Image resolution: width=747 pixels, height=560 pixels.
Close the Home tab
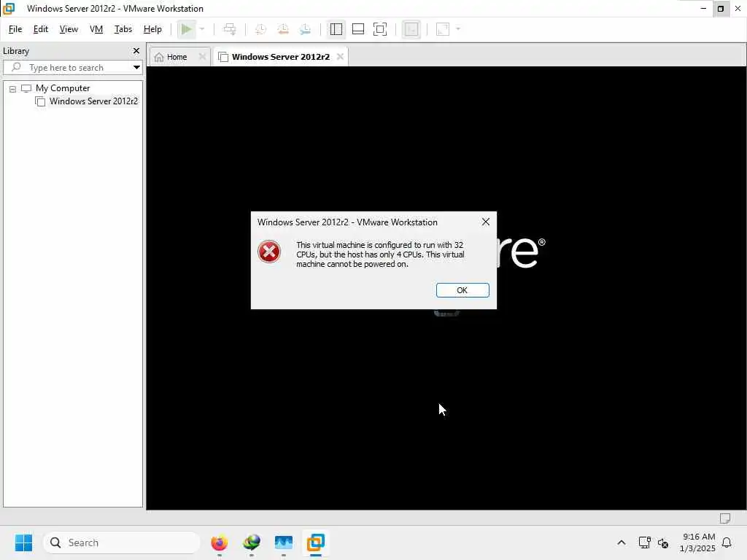pos(203,56)
